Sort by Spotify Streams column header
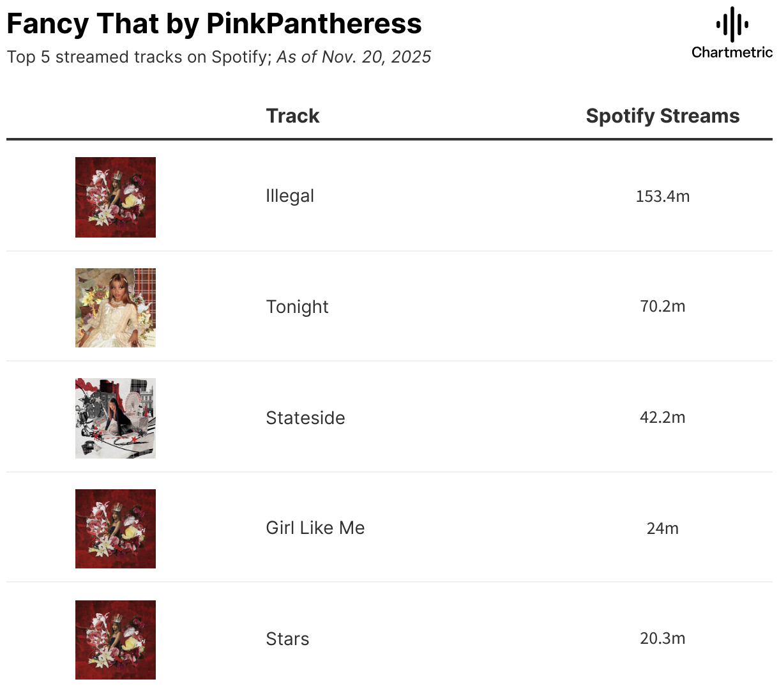The image size is (779, 700). pos(662,116)
